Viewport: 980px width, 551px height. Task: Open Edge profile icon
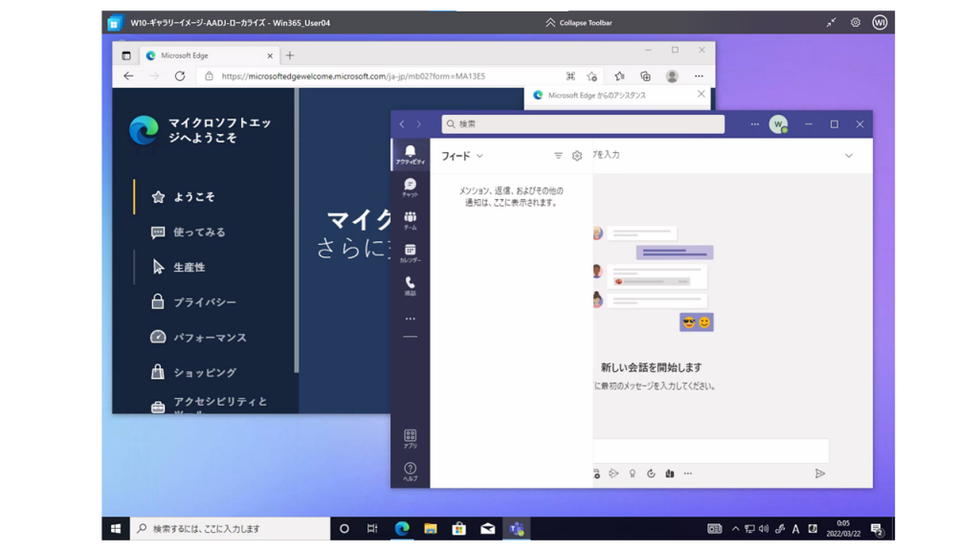click(x=672, y=77)
